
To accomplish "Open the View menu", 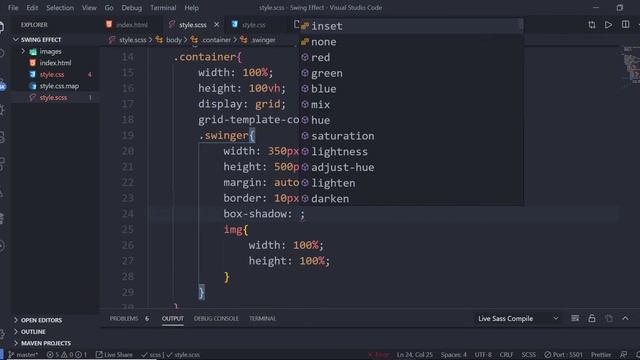I will [89, 8].
